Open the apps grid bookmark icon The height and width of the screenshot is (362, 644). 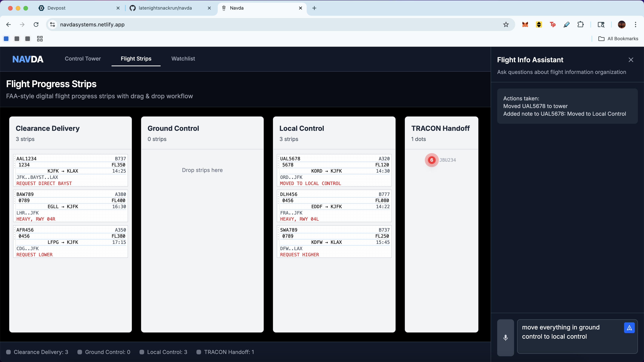[x=40, y=39]
